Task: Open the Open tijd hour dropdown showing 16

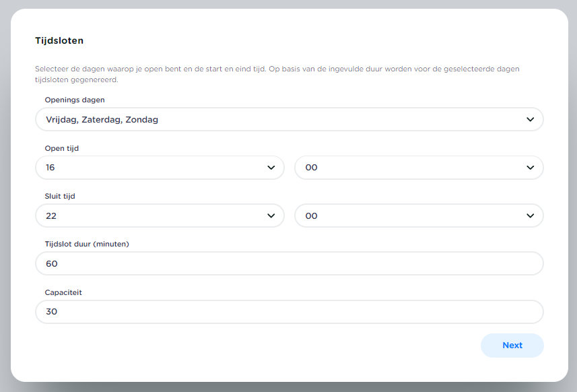Action: 148,168
